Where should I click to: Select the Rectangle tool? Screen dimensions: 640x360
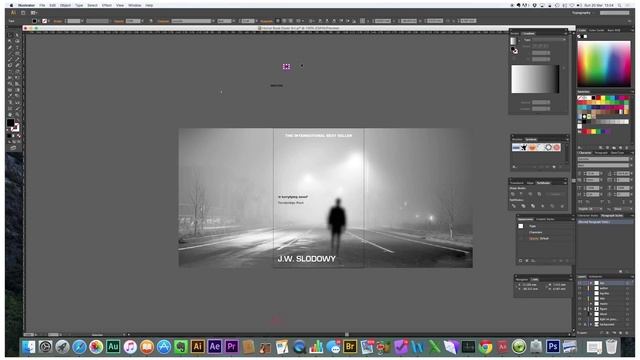point(17,53)
